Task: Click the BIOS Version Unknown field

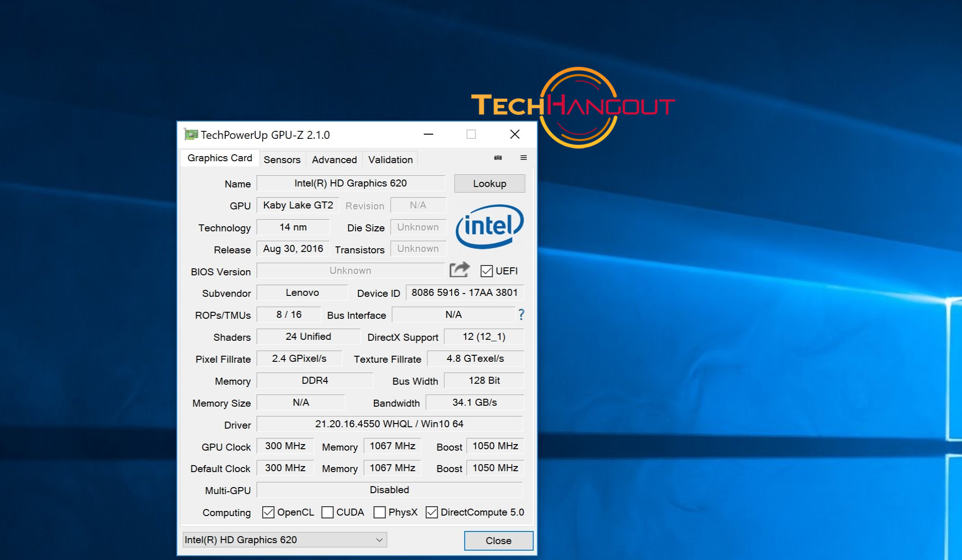Action: pos(351,271)
